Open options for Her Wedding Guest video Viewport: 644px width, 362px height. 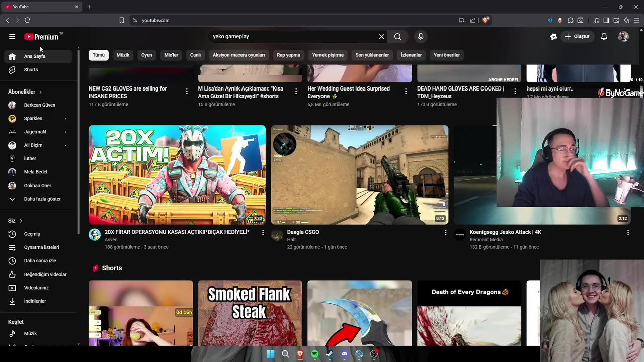coord(406,91)
